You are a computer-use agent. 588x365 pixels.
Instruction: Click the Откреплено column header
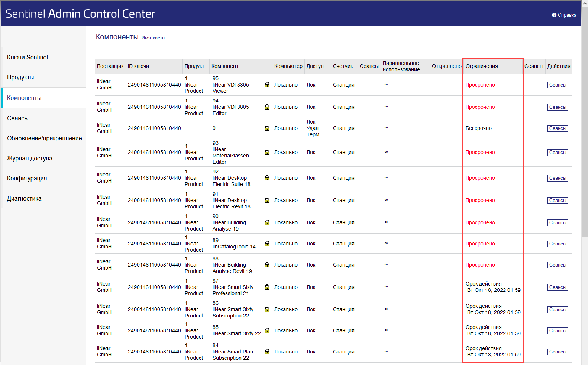[446, 66]
